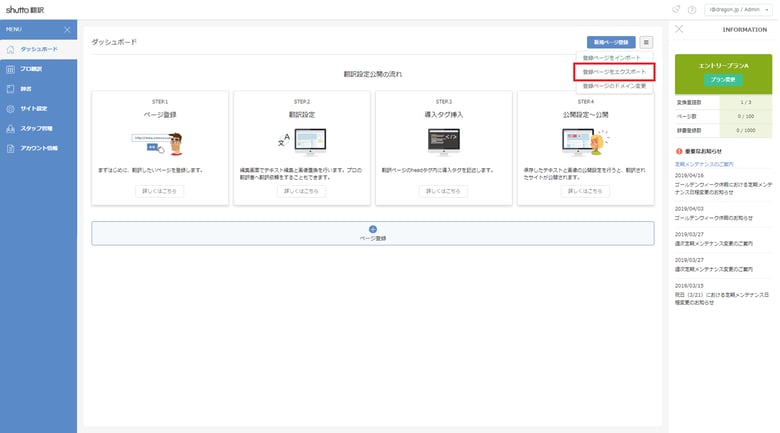
Task: Click the 重要なお知らせ heading
Action: point(703,151)
